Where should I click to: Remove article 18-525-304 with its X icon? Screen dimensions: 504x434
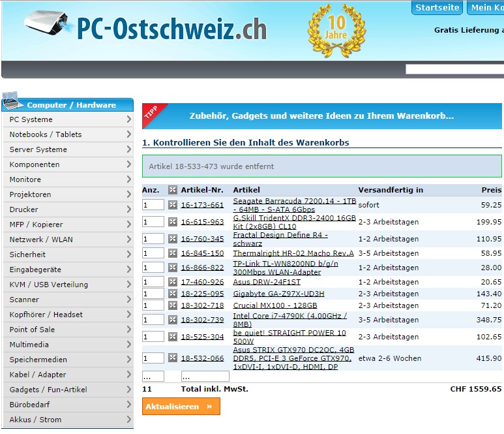coord(173,337)
